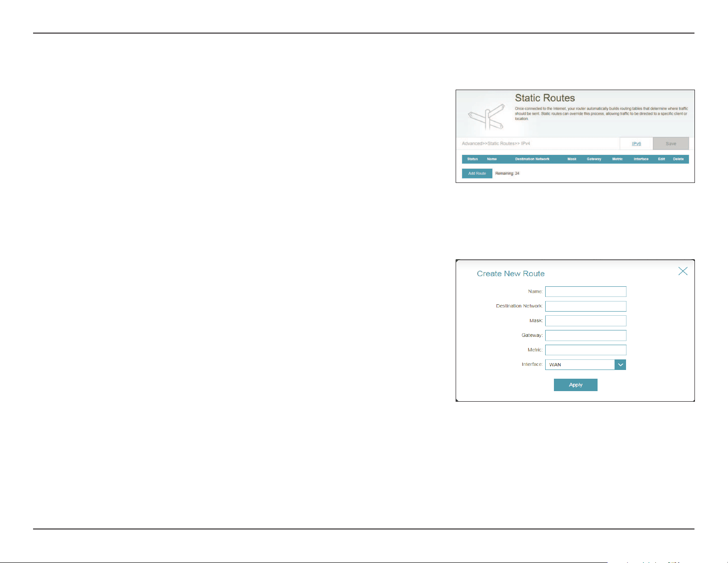Focus the Name input field

(x=586, y=291)
